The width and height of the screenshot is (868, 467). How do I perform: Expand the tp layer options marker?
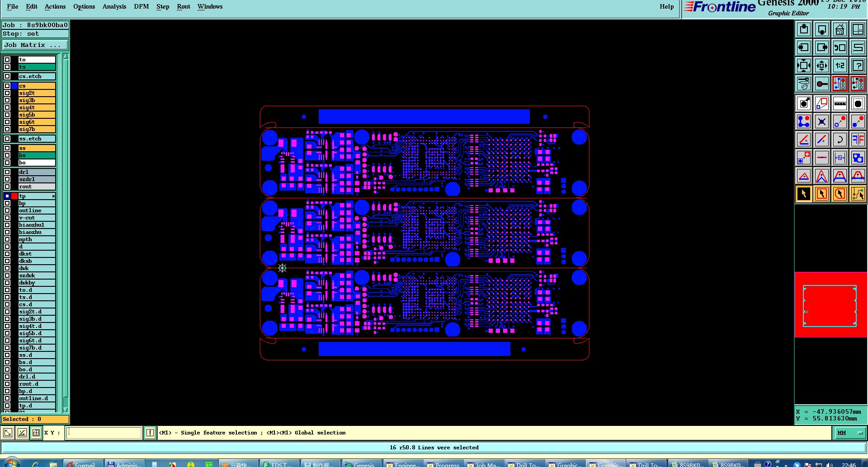53,196
